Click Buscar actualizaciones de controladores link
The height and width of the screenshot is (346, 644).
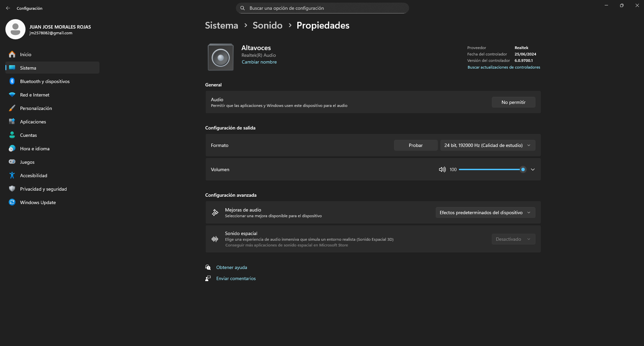504,67
